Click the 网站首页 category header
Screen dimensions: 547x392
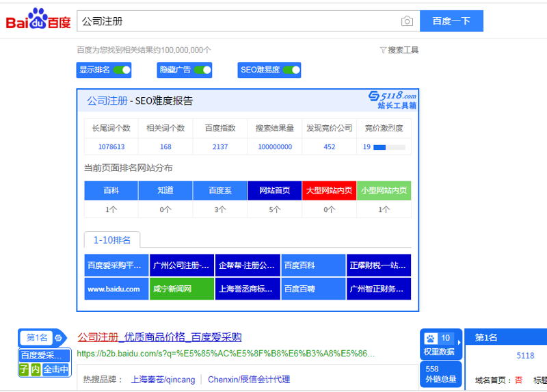(275, 190)
